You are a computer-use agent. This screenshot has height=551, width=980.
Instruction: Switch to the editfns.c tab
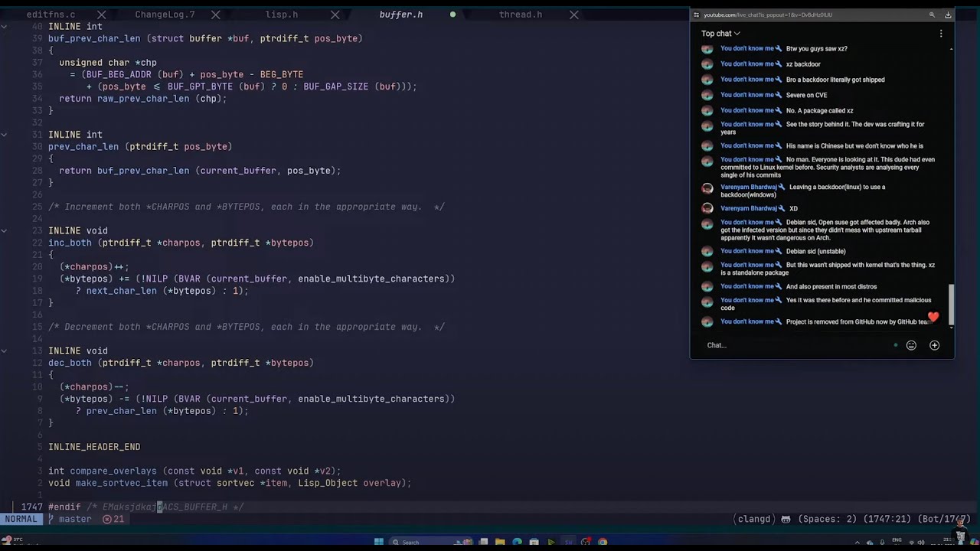pos(51,15)
